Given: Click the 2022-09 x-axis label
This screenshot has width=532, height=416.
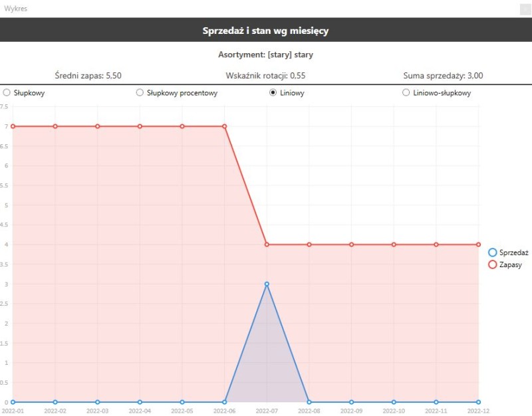Looking at the screenshot, I should pos(351,411).
